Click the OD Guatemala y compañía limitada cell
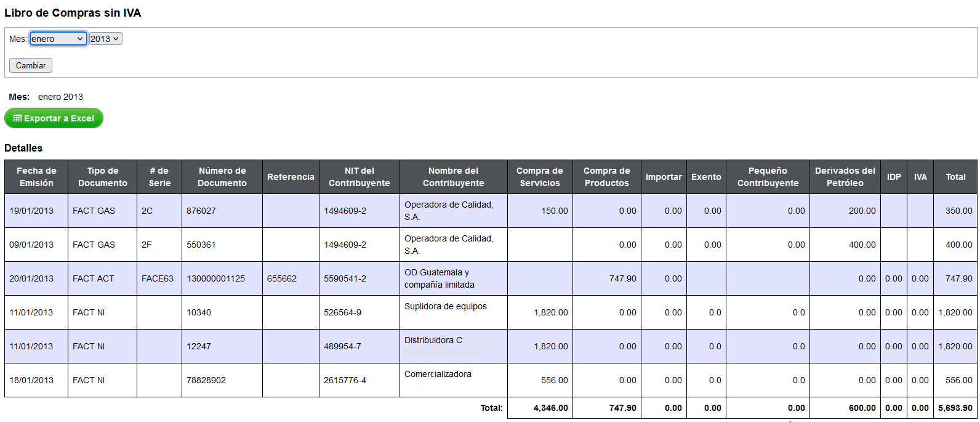 [x=454, y=278]
